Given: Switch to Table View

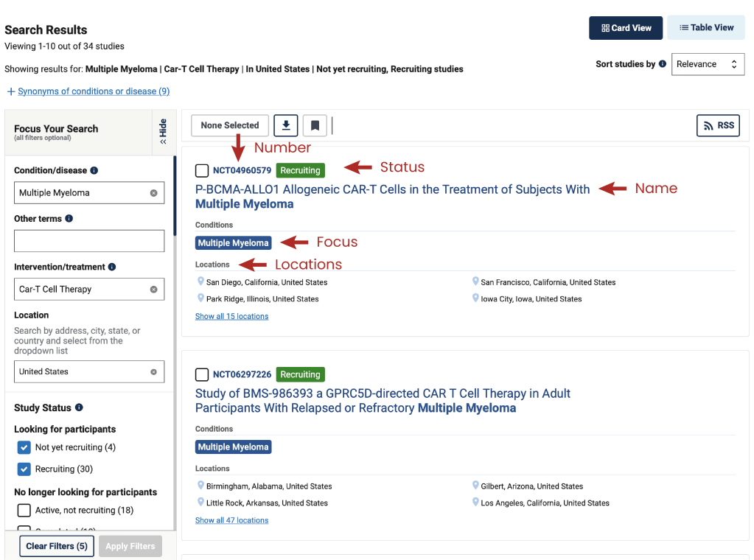Looking at the screenshot, I should [x=706, y=28].
